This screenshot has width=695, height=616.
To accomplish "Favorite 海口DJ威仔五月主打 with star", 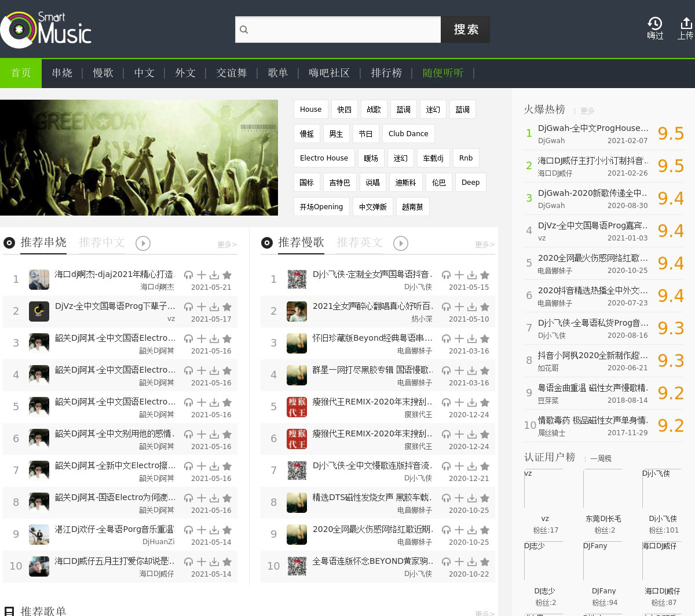I will pyautogui.click(x=227, y=562).
